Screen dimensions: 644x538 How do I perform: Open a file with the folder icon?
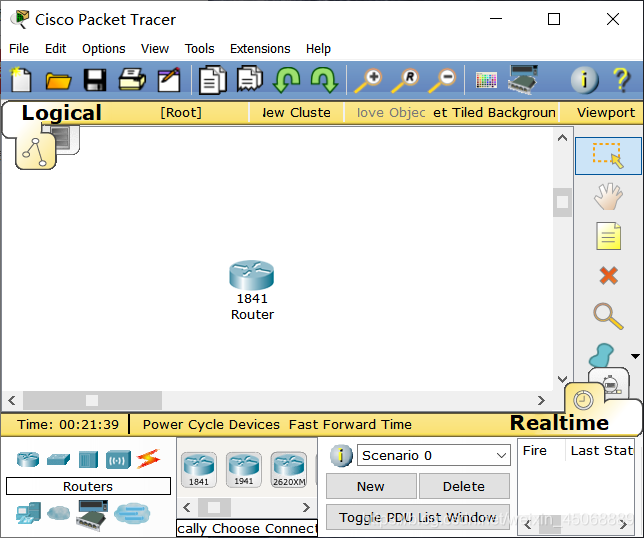click(x=58, y=80)
